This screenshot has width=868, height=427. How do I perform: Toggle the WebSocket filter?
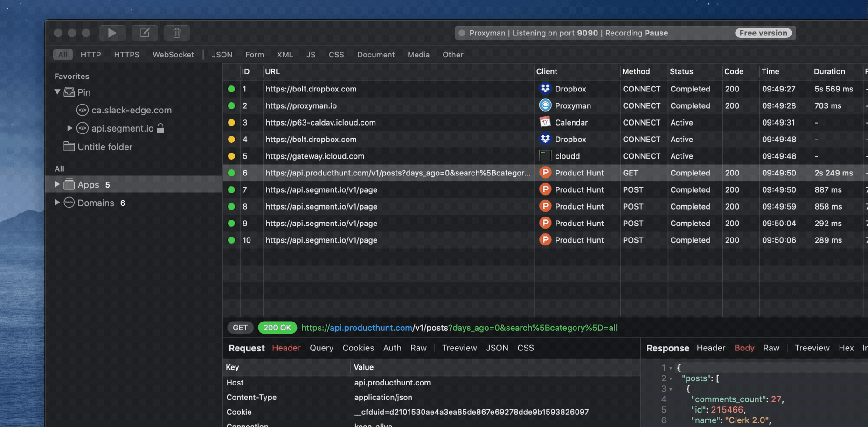(173, 55)
